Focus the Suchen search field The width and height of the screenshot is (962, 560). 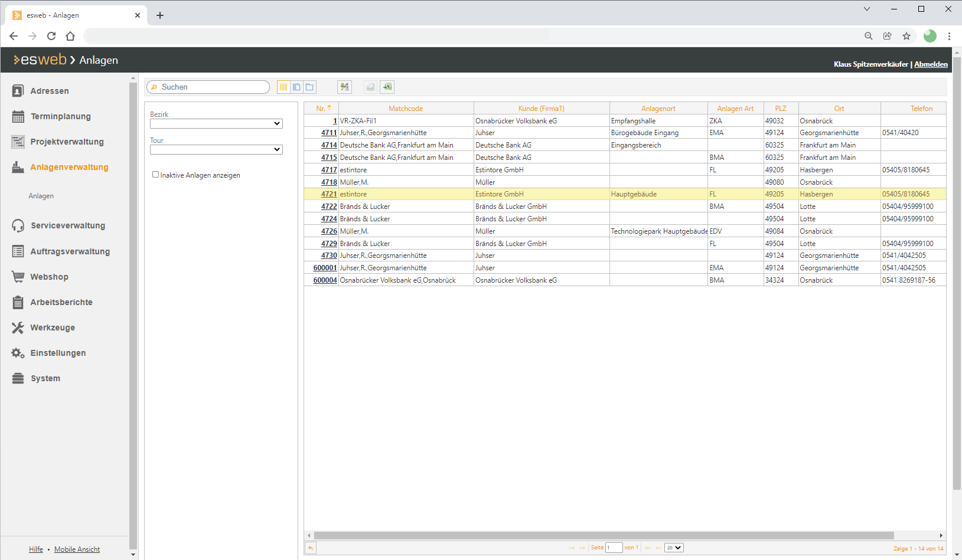pos(208,87)
